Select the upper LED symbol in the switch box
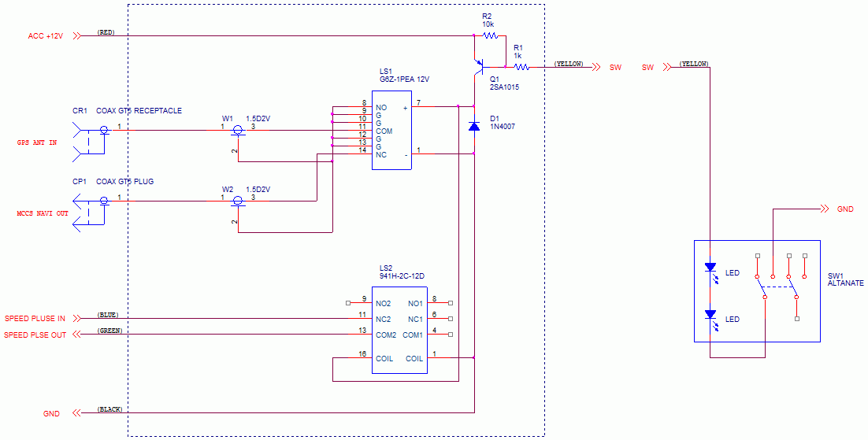 tap(710, 268)
